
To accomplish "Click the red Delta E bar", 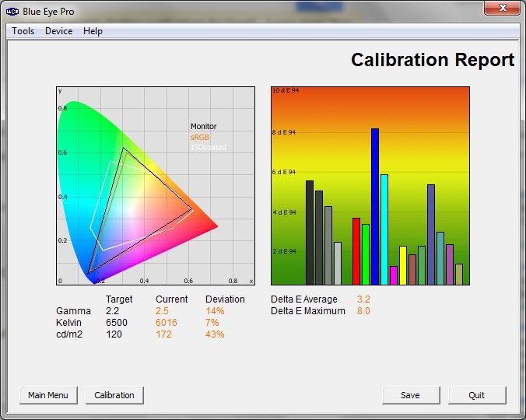I will point(356,251).
